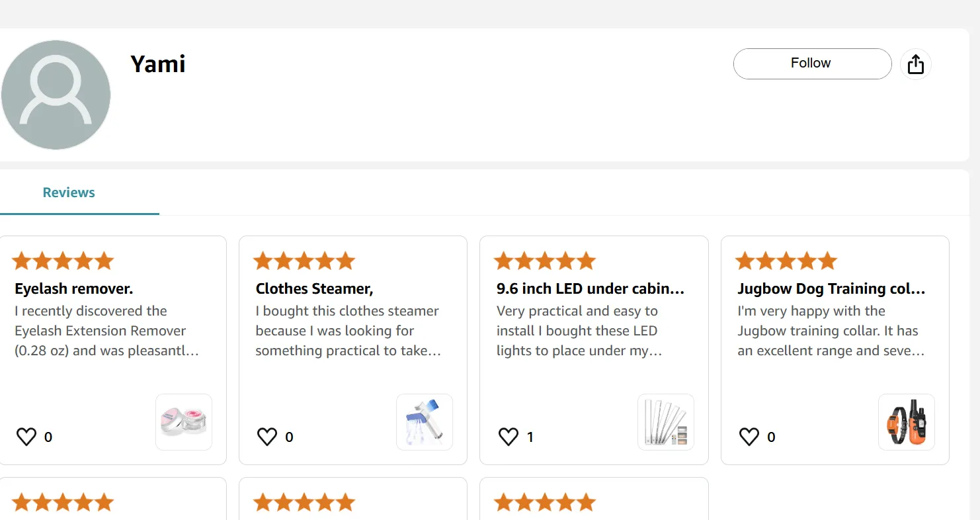View the LED light strips product image

[666, 422]
